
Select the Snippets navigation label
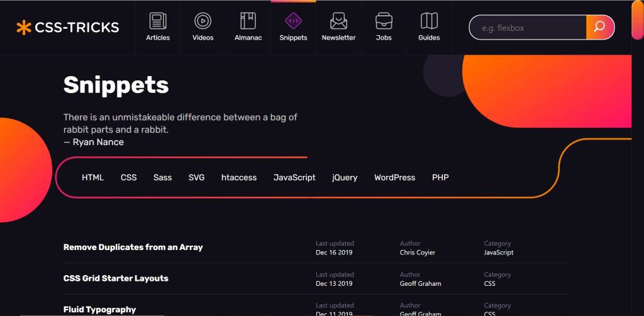293,38
